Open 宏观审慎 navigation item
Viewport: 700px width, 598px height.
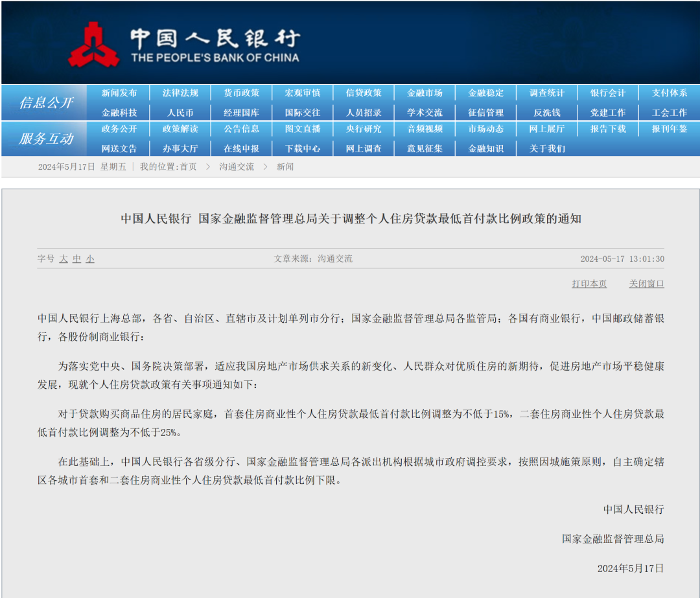pyautogui.click(x=302, y=93)
